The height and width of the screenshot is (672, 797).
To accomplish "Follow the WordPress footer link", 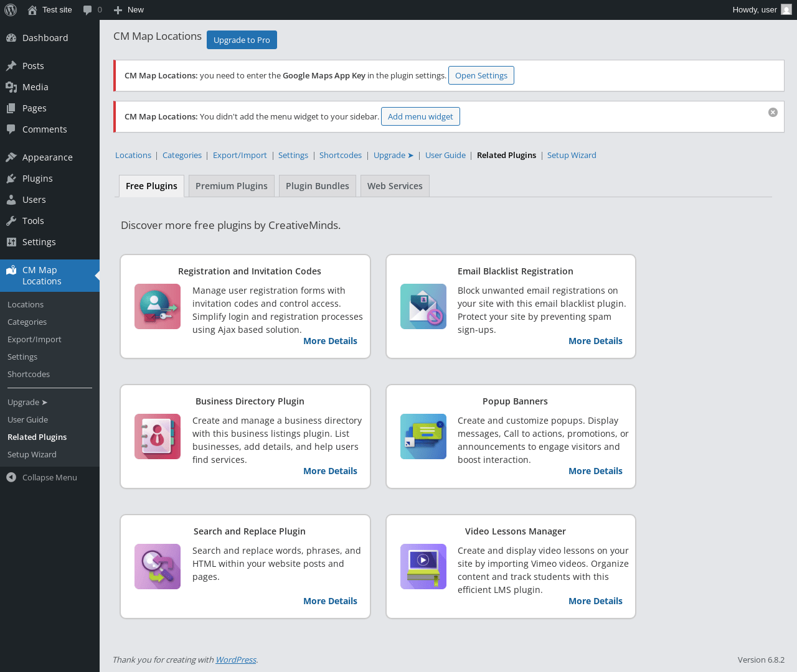I will point(236,660).
